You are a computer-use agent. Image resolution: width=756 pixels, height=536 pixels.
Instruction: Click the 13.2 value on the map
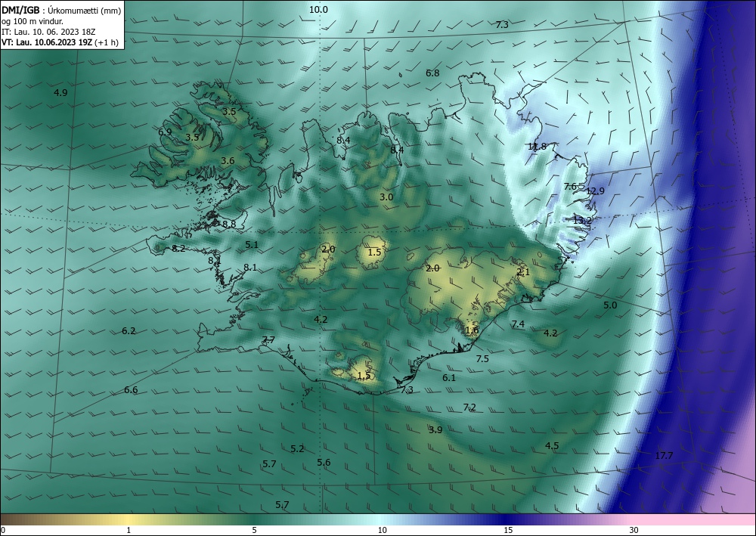pos(582,220)
